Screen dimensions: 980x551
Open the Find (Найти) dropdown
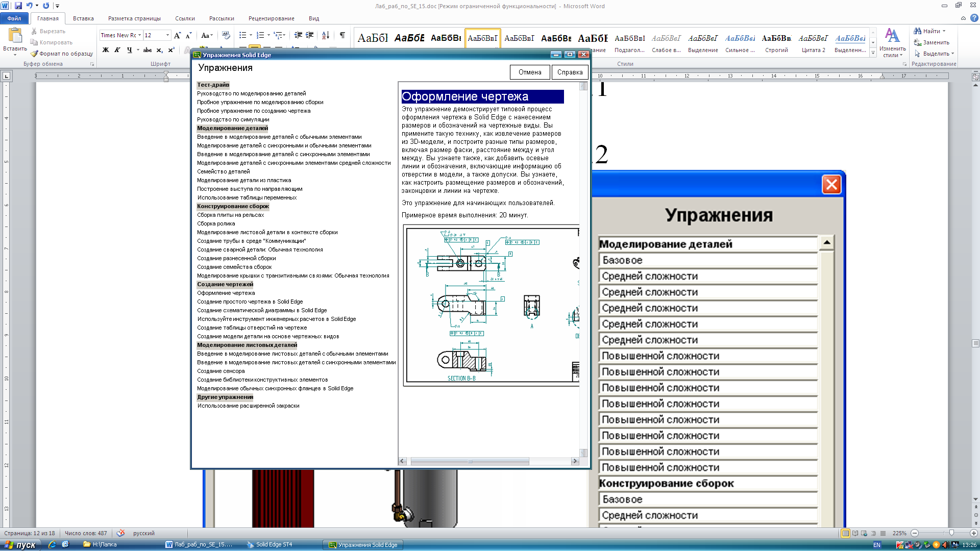click(x=944, y=31)
